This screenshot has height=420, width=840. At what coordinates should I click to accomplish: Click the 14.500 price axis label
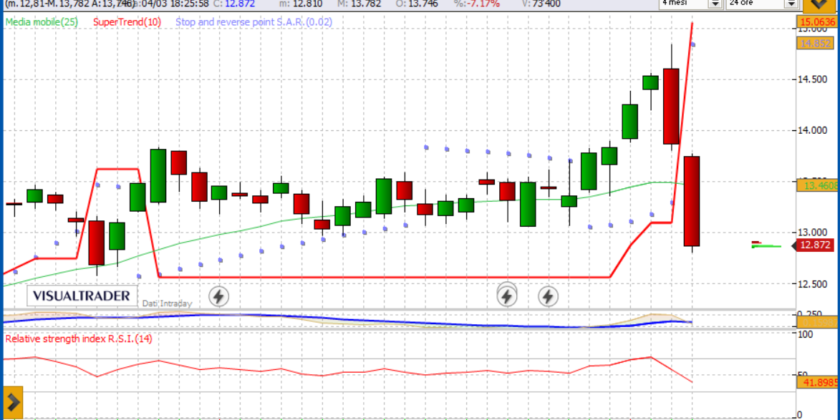coord(814,79)
